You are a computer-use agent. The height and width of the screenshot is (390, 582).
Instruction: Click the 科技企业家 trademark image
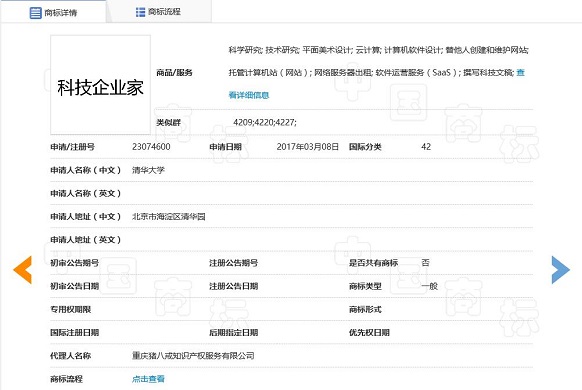(100, 85)
